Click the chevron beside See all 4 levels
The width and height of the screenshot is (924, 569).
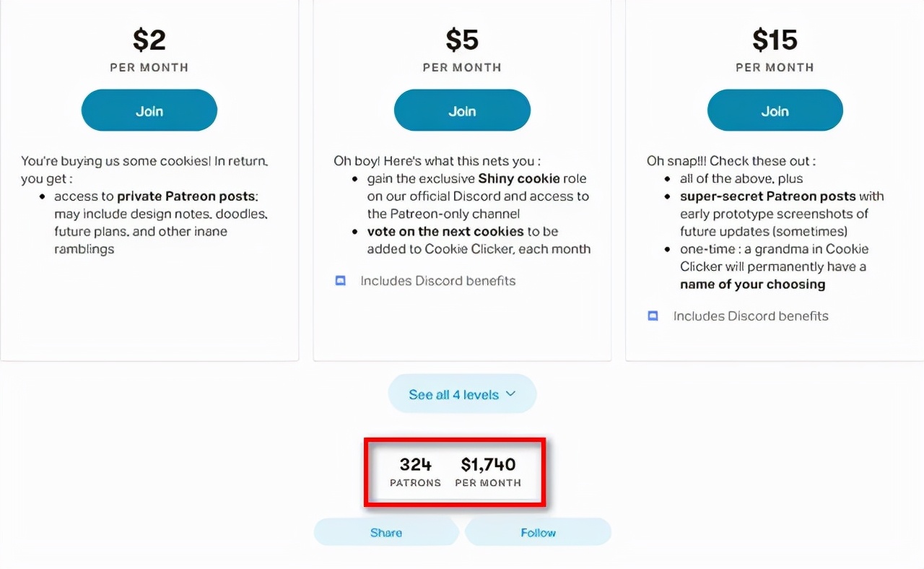point(511,394)
